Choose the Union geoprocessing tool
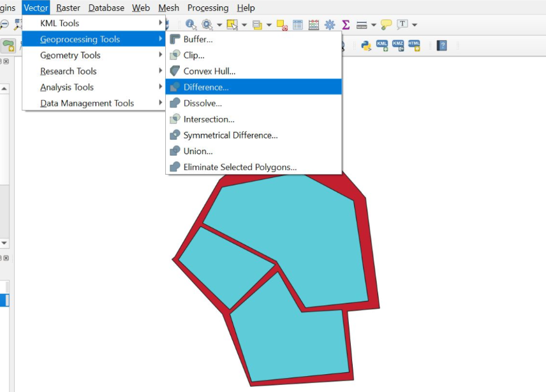 [253, 151]
